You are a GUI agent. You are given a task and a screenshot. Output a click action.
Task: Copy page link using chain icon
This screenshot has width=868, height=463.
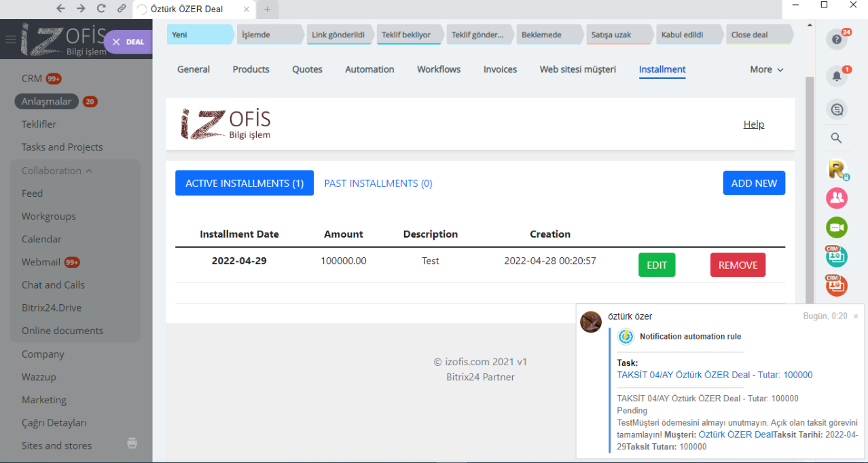tap(121, 9)
